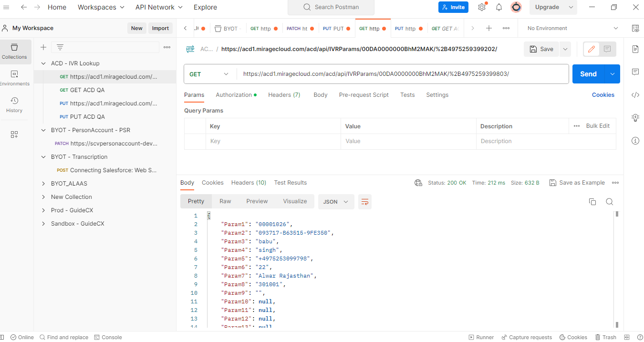This screenshot has height=342, width=644.
Task: Open settings gear icon in header
Action: (x=482, y=7)
